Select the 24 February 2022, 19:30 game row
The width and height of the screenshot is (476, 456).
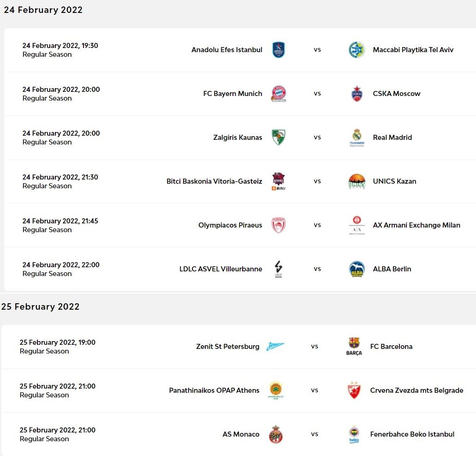60,50
